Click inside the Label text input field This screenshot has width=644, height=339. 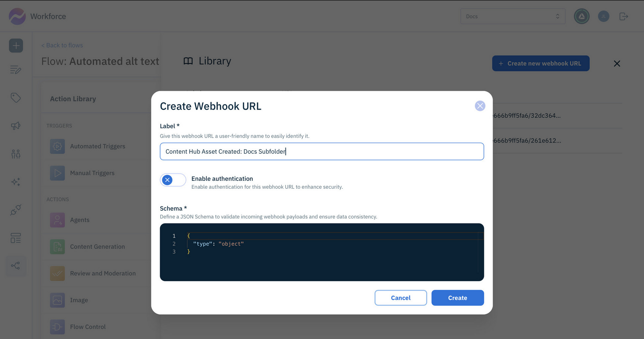click(x=322, y=151)
